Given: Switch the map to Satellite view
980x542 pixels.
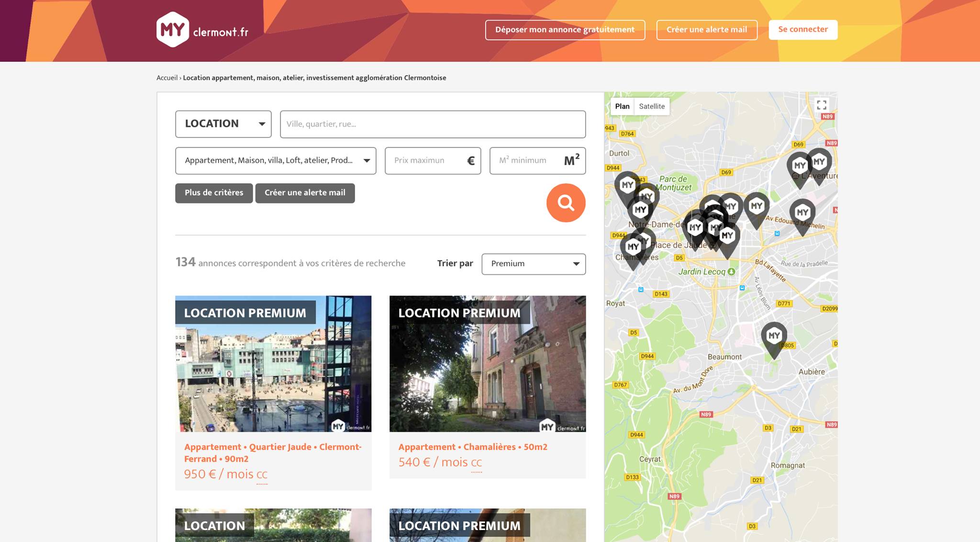Looking at the screenshot, I should tap(652, 106).
